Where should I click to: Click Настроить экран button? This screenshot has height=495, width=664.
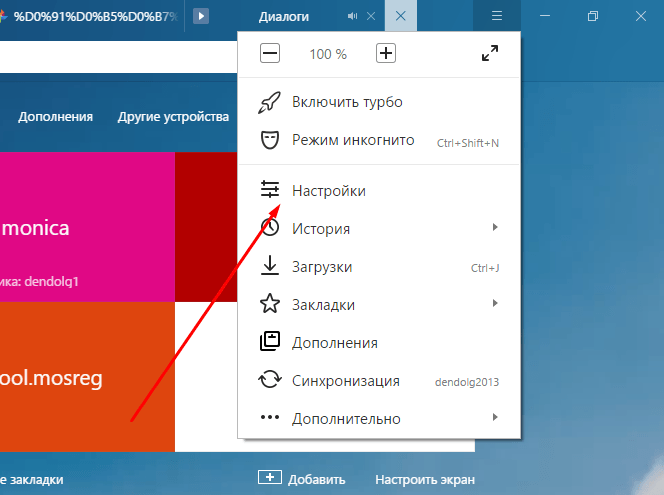pyautogui.click(x=425, y=480)
